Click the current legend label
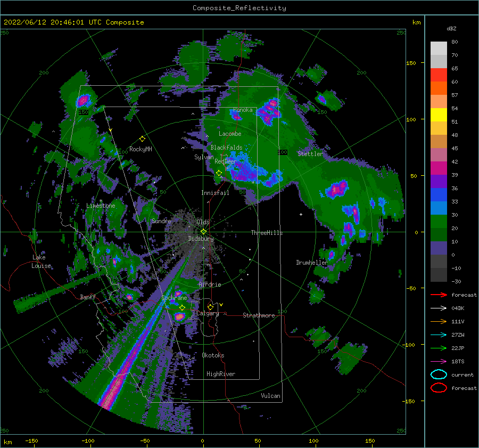Screen dimensions: 479x448 pyautogui.click(x=463, y=374)
